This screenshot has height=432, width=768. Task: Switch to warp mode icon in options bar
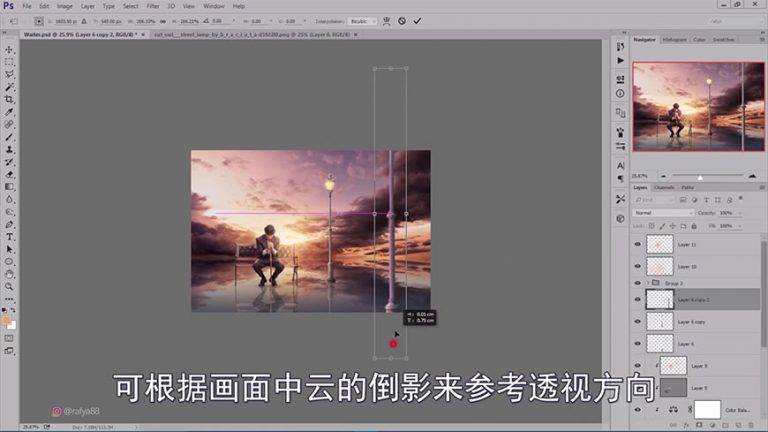point(386,21)
